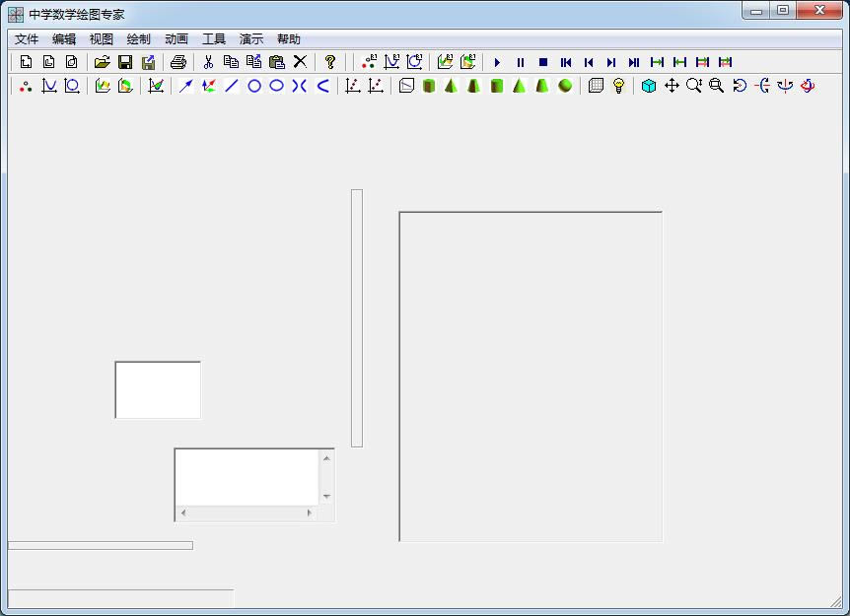Open the 帮助 menu
The image size is (850, 616).
288,39
